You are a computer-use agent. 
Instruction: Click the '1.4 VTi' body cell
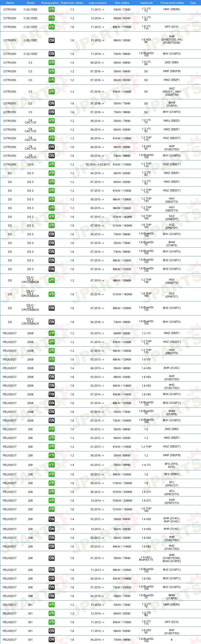tap(146, 465)
